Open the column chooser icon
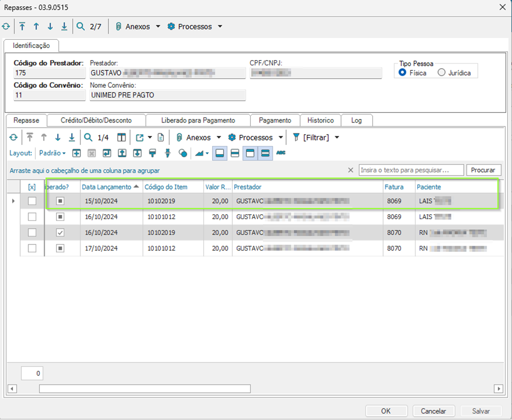This screenshot has width=512, height=420. click(121, 137)
